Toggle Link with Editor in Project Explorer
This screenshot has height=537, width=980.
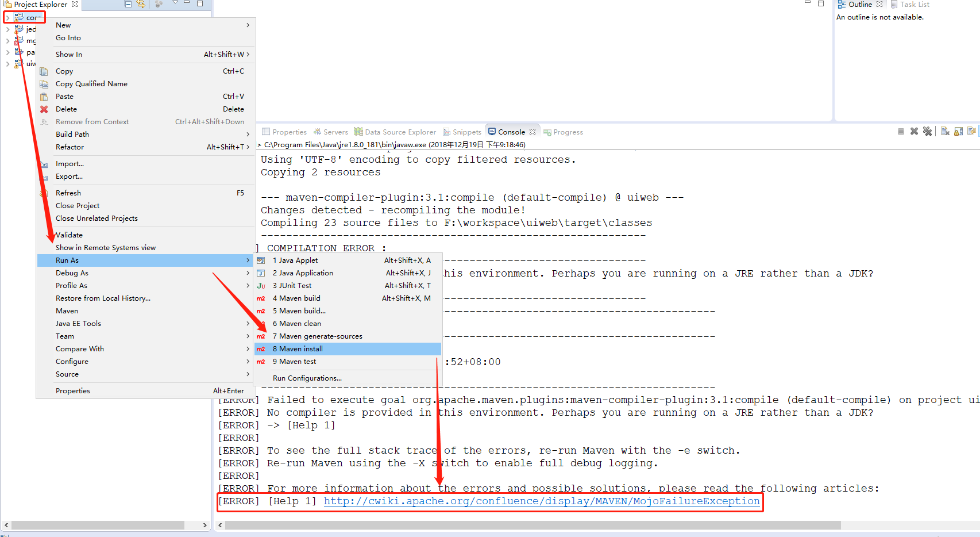point(141,4)
